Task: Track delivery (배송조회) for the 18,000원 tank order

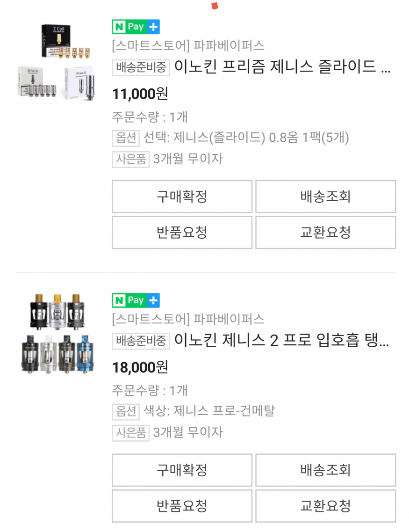Action: tap(325, 470)
